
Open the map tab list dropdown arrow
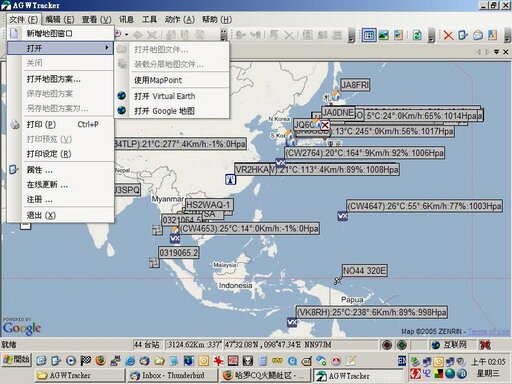pos(496,52)
